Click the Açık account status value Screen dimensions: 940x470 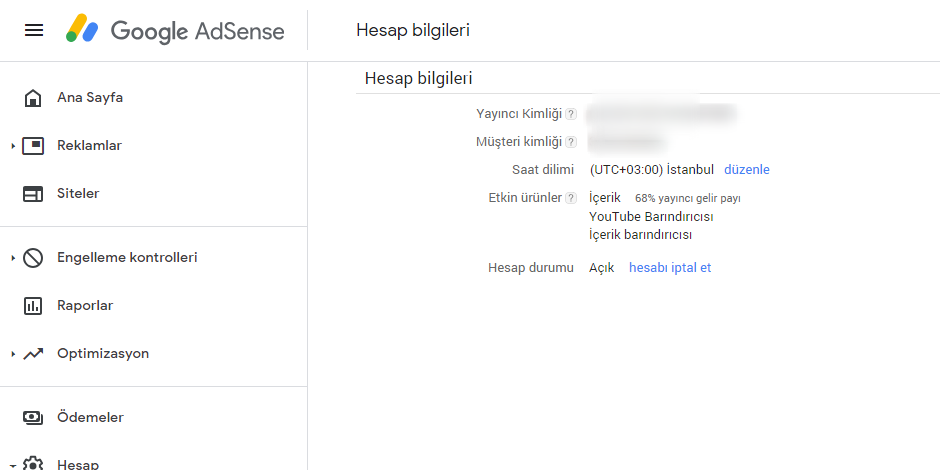[601, 268]
